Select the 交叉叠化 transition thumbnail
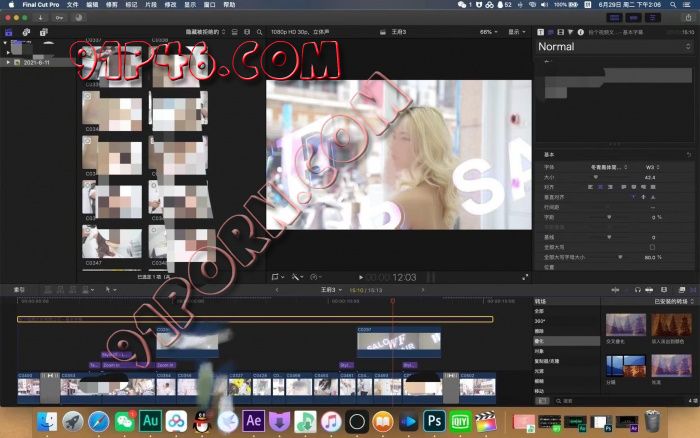Viewport: 700px width, 438px height. click(x=624, y=326)
